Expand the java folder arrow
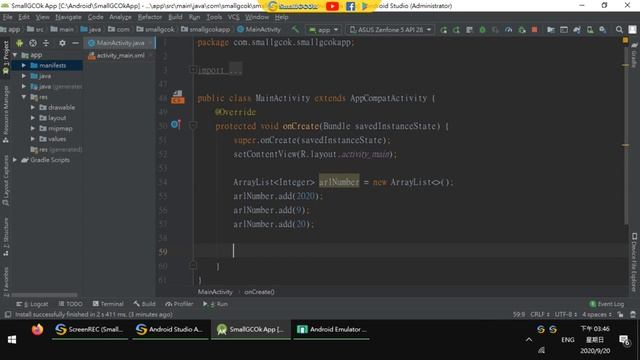Image resolution: width=640 pixels, height=360 pixels. [x=24, y=76]
